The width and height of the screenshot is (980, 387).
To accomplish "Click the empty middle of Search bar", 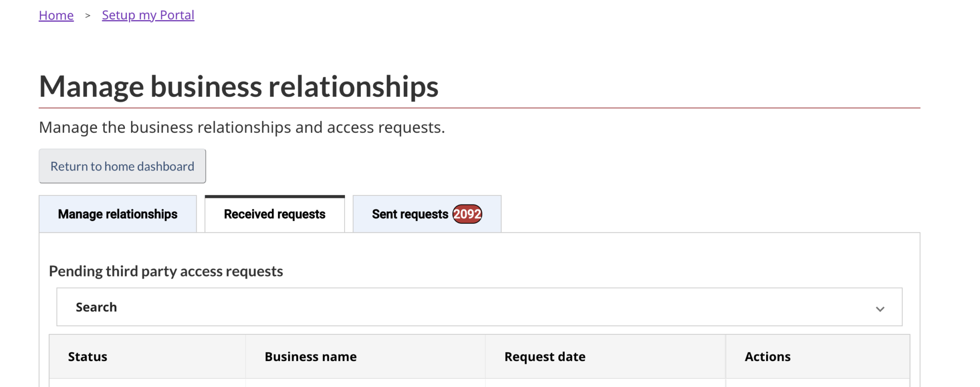I will point(479,307).
